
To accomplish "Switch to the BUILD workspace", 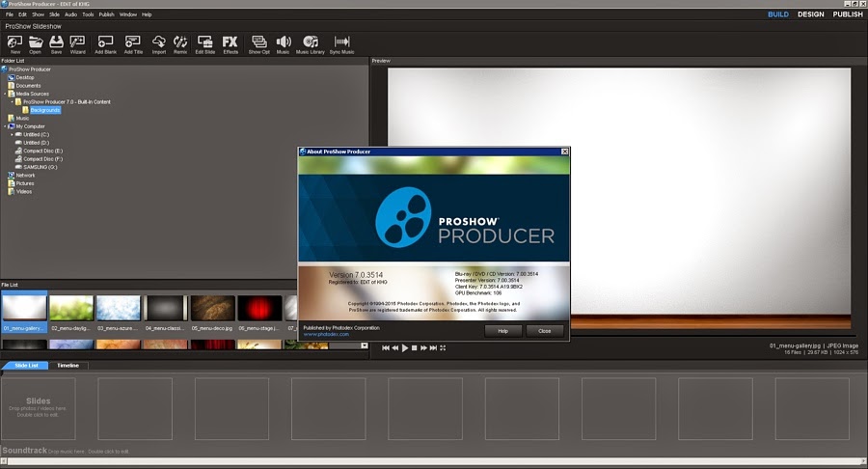I will pos(777,14).
